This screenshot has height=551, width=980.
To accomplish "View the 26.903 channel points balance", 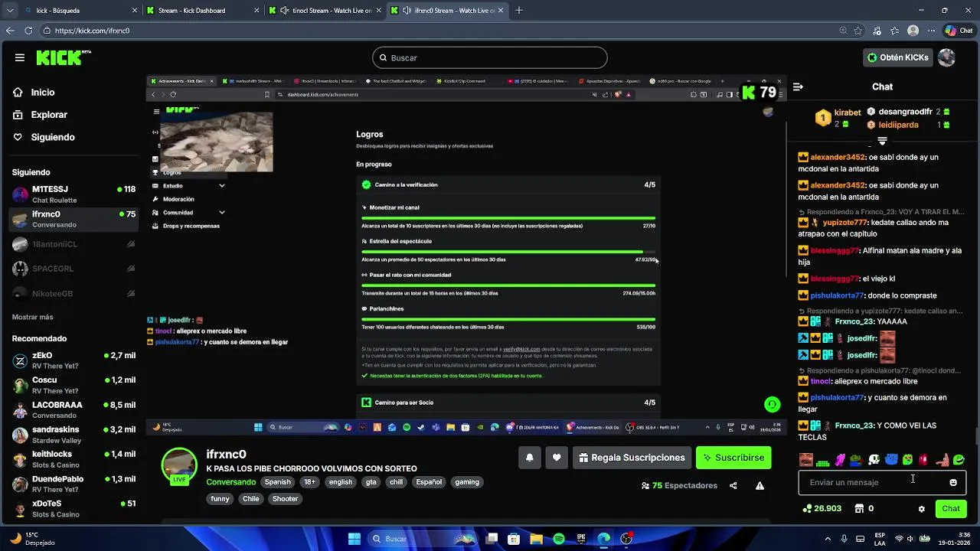I will (822, 508).
